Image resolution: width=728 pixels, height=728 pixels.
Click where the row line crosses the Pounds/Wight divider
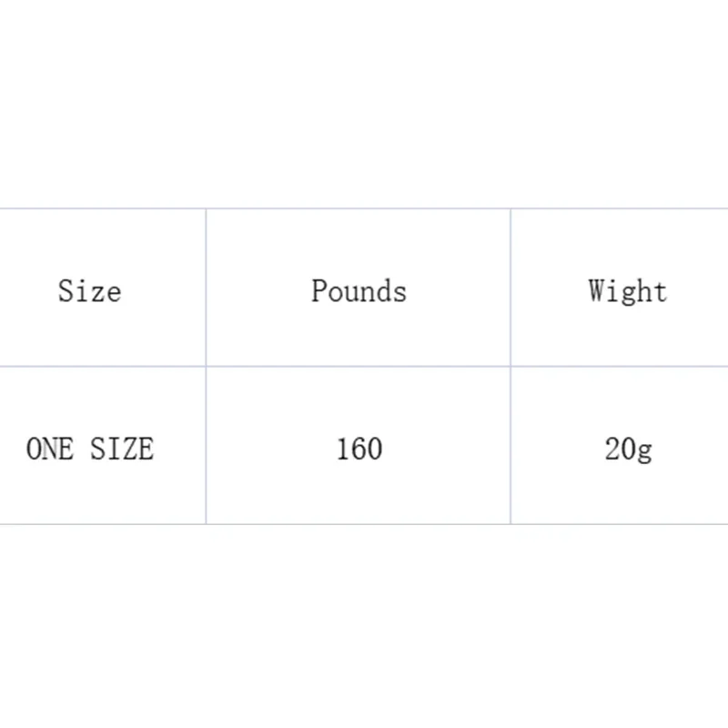(x=511, y=367)
